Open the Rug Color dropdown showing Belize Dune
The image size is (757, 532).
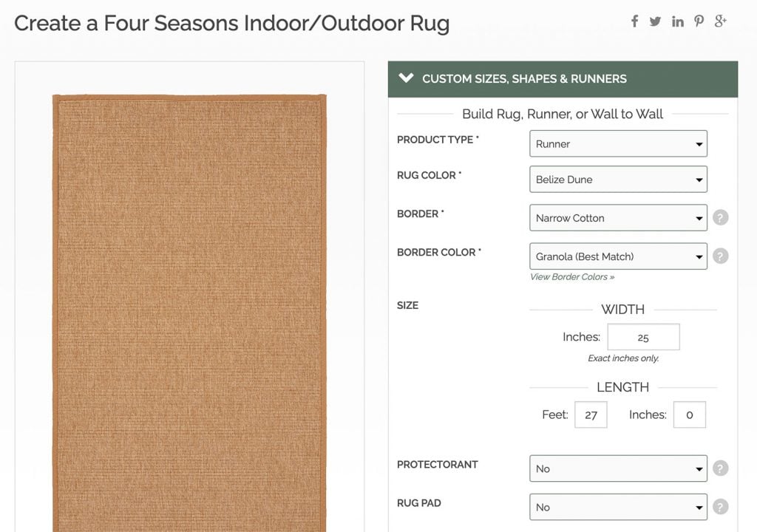click(x=618, y=179)
